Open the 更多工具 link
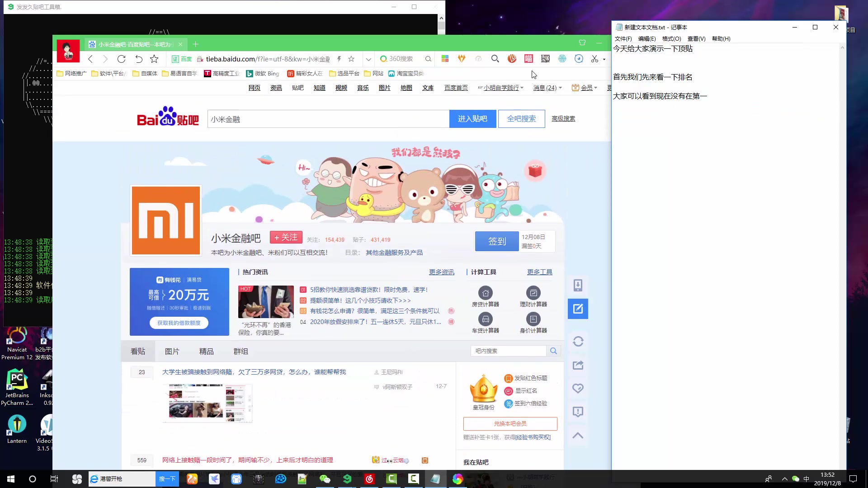 pyautogui.click(x=539, y=272)
